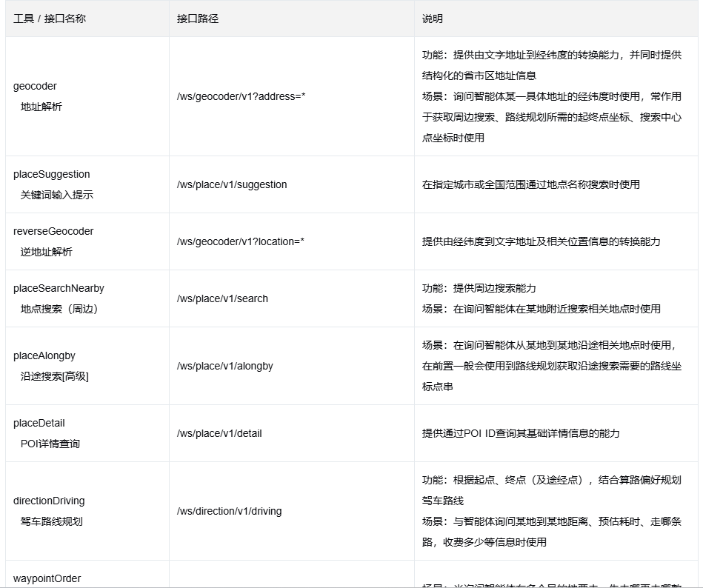Viewport: 703px width, 588px height.
Task: Click the '逆地址解析' label
Action: [46, 252]
